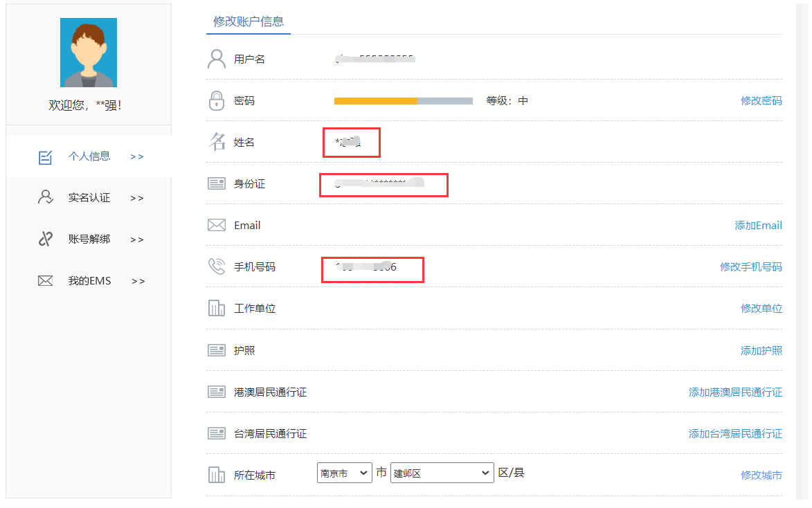
Task: Click the phone icon beside 手机号码
Action: click(x=217, y=266)
